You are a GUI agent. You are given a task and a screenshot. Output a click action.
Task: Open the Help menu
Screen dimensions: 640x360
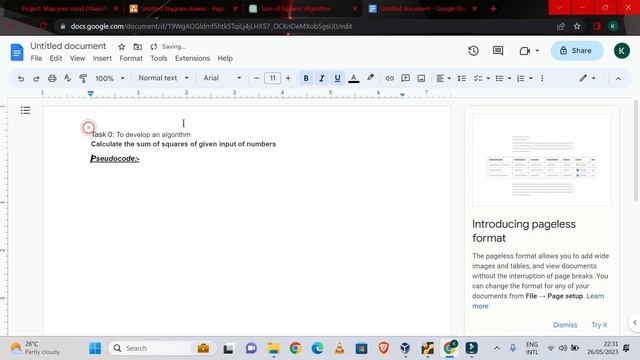coord(225,58)
